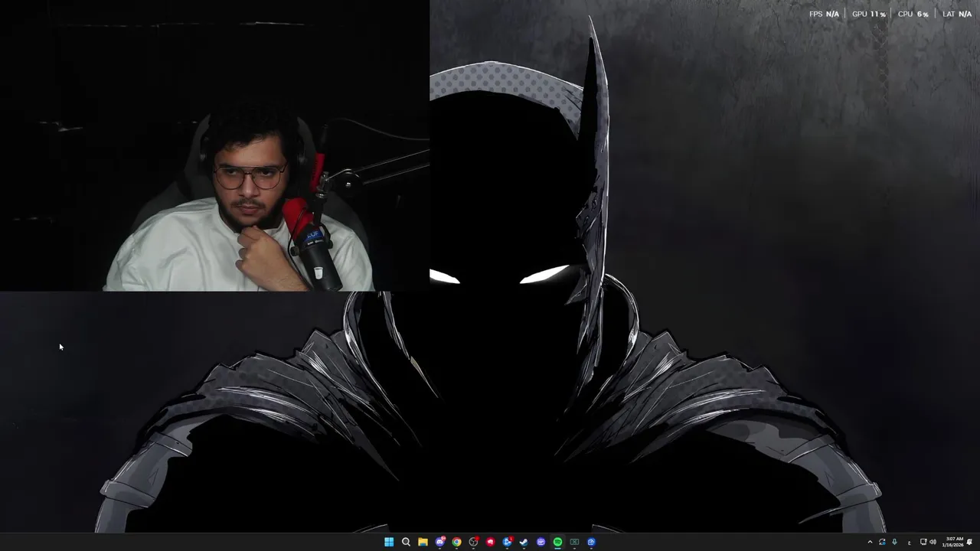The width and height of the screenshot is (980, 551).
Task: Switch to Spotify in the taskbar
Action: (557, 542)
